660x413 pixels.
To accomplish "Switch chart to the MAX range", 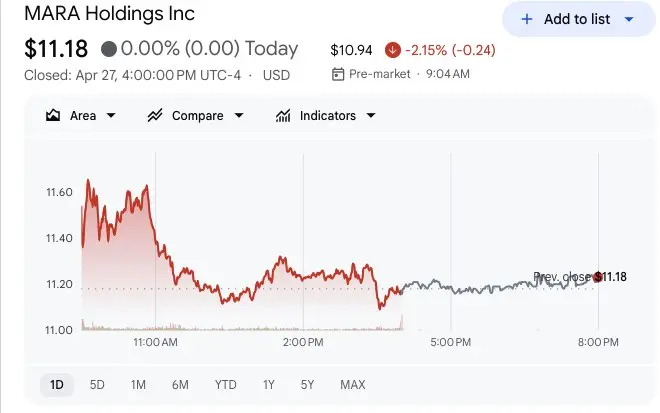I will tap(352, 385).
